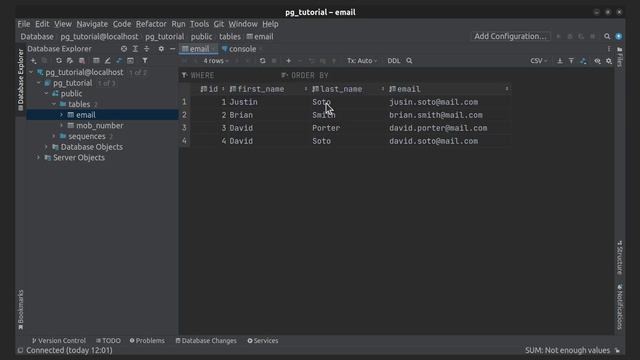
Task: Reload the email table data
Action: (x=262, y=61)
